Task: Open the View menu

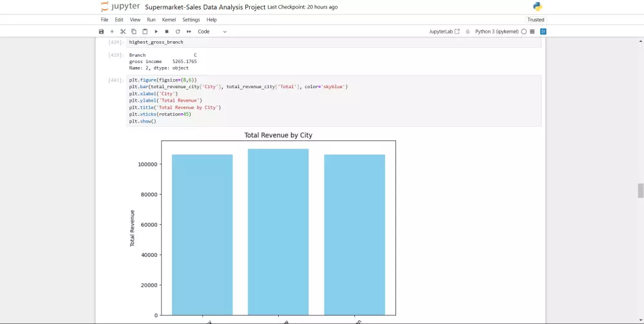Action: coord(135,20)
